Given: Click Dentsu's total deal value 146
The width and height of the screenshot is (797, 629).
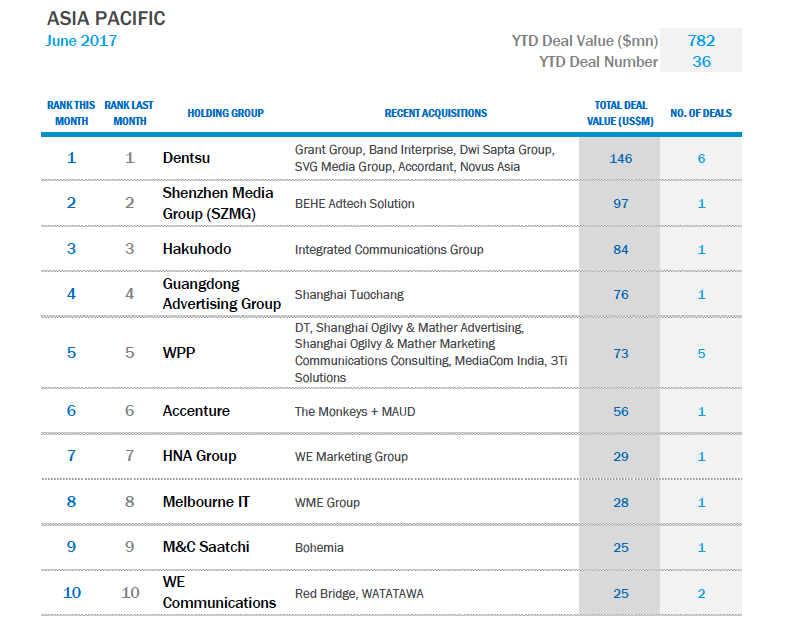Looking at the screenshot, I should 620,158.
